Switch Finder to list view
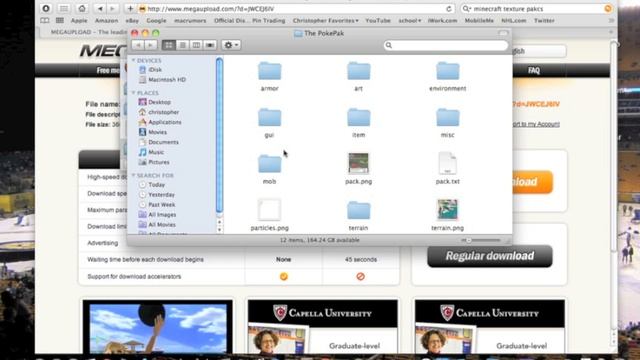This screenshot has height=360, width=640. [x=182, y=45]
